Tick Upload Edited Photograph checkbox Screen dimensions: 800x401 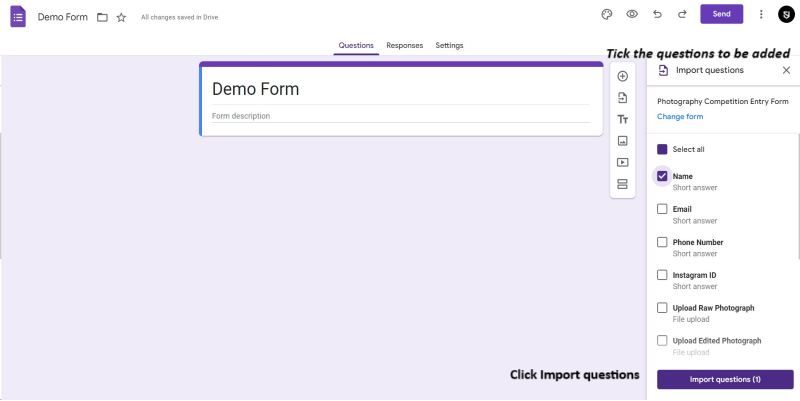(662, 341)
